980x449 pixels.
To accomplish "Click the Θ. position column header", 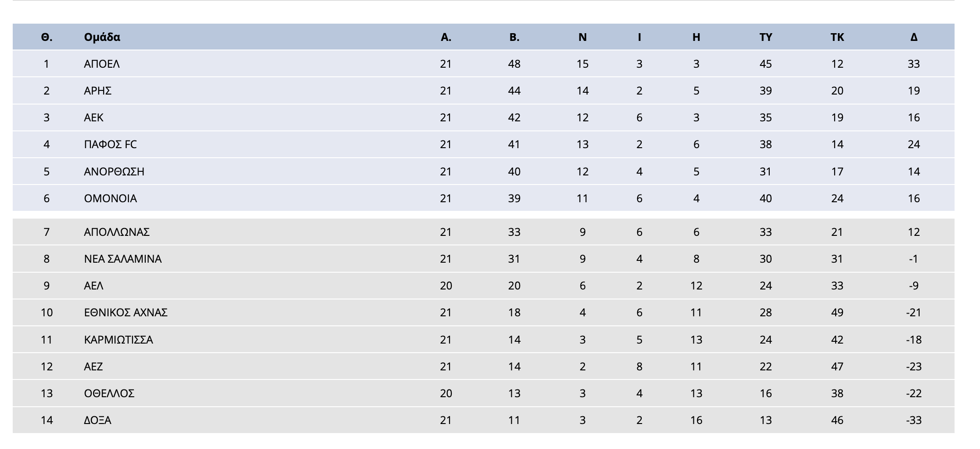I will click(46, 37).
